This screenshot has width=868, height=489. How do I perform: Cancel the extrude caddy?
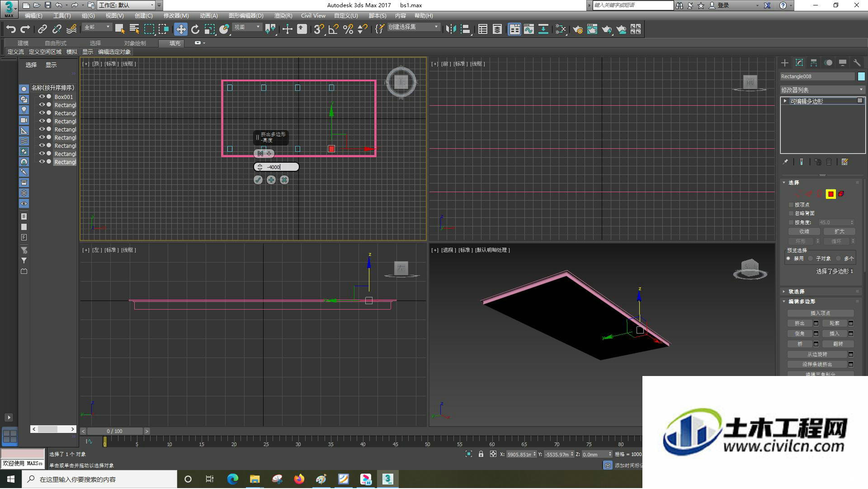click(284, 180)
